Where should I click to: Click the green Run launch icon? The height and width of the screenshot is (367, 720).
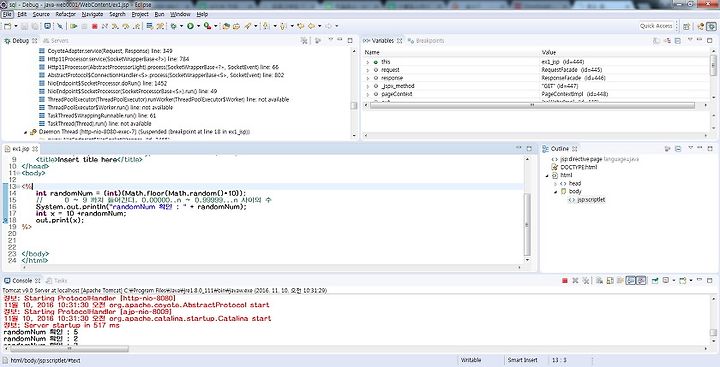(x=190, y=26)
